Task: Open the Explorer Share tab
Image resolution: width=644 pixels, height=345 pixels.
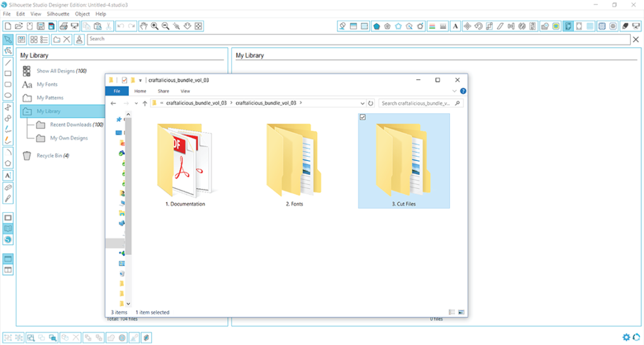Action: click(164, 91)
